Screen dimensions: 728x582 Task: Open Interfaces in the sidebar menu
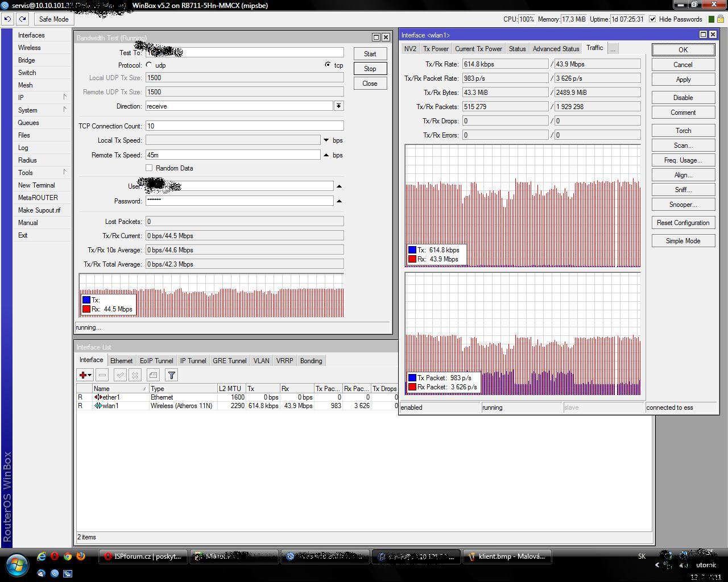(31, 35)
